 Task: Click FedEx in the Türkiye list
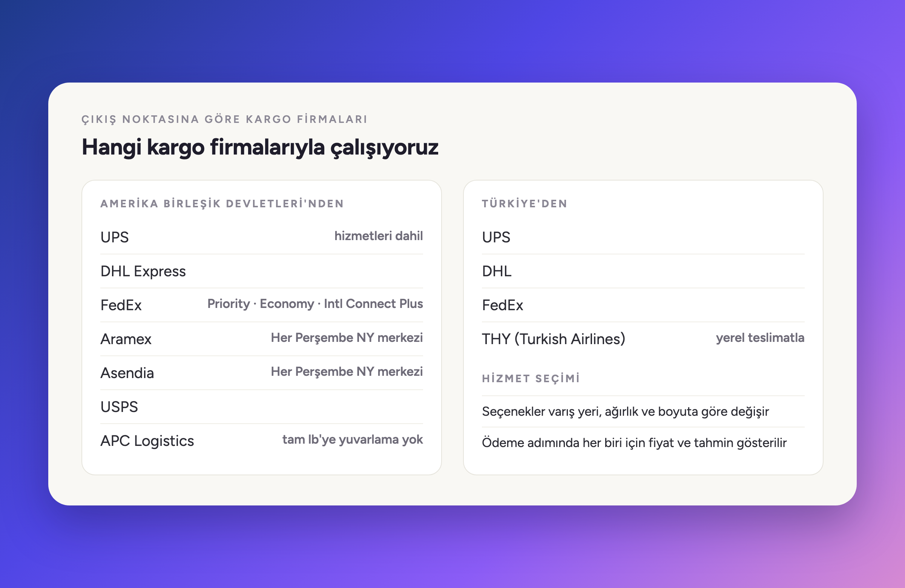[502, 305]
